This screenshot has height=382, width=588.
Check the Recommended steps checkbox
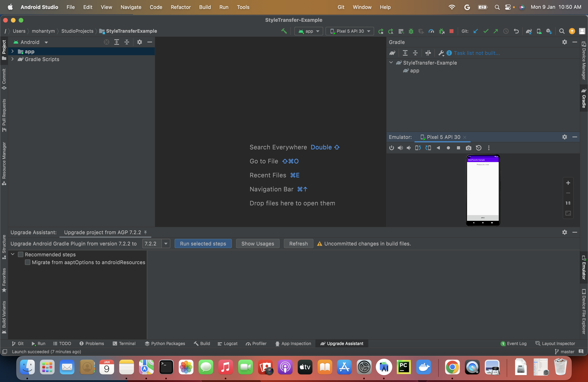pyautogui.click(x=21, y=254)
